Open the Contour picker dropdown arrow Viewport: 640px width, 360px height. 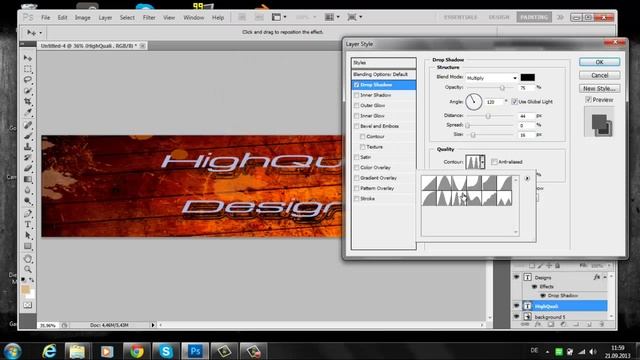(x=483, y=162)
